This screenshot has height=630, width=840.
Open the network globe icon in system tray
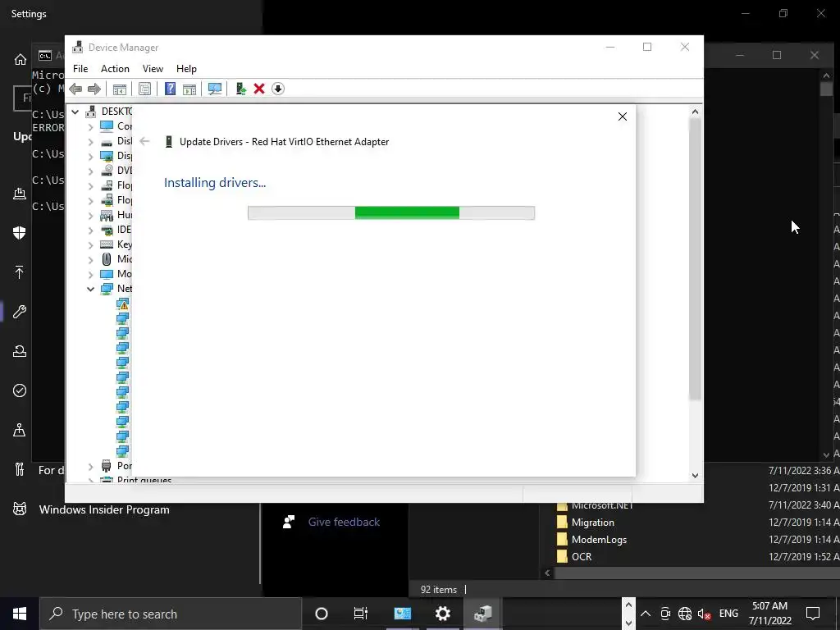(x=685, y=614)
